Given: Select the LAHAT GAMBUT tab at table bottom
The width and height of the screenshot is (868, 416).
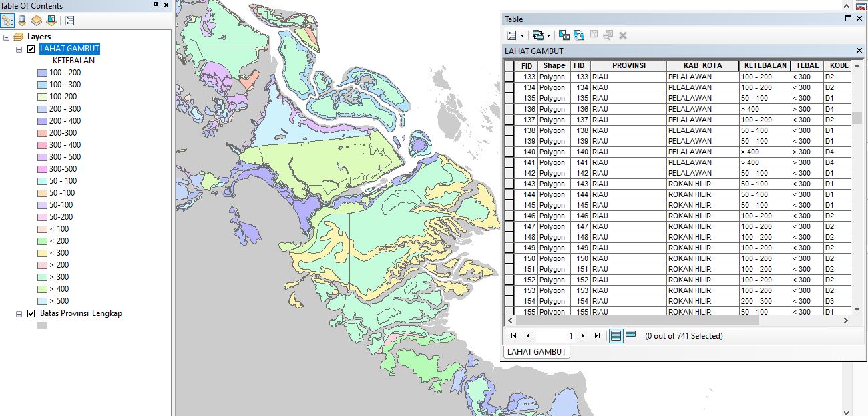Looking at the screenshot, I should [535, 351].
